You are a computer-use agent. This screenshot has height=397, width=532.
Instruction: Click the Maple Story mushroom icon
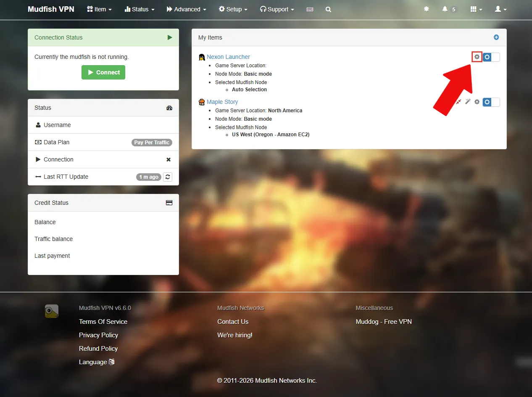202,102
